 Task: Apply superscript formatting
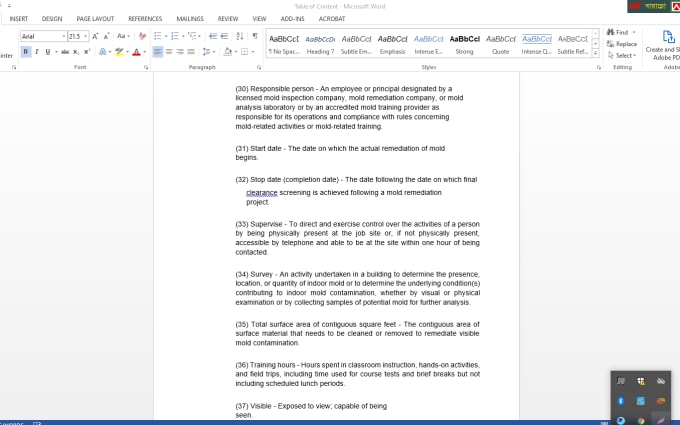[87, 52]
